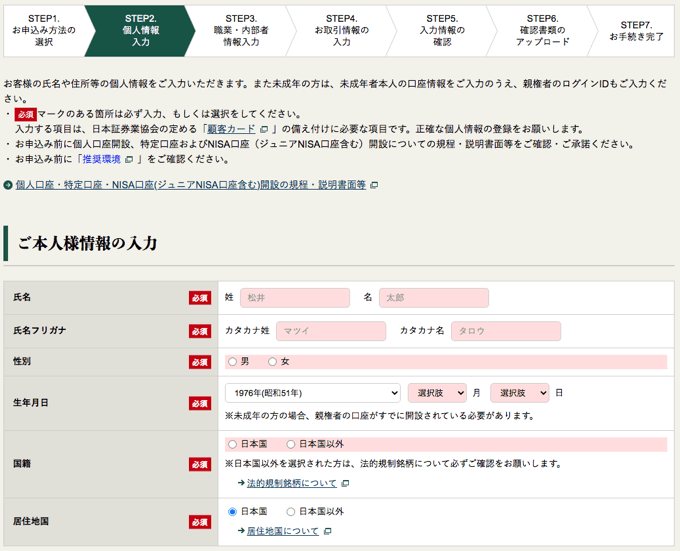Image resolution: width=680 pixels, height=551 pixels.
Task: Click the STEP3 職業・内部者情報入力 step
Action: point(241,31)
